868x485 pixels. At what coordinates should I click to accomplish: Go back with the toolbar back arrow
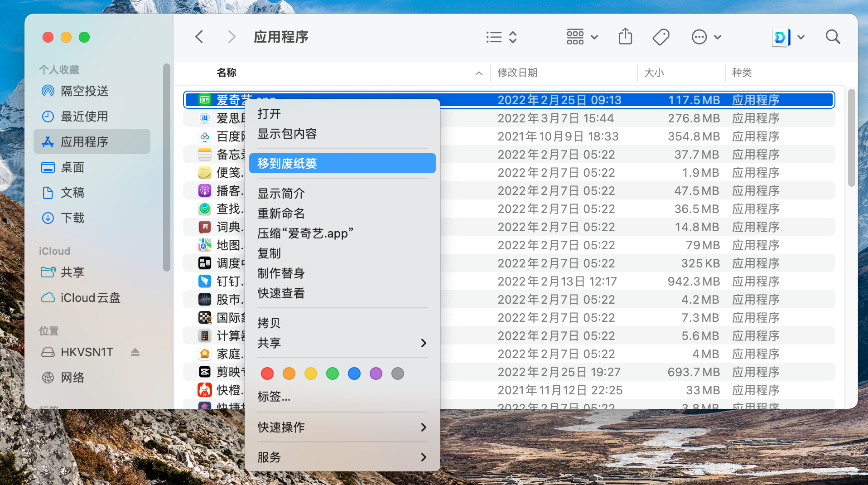(x=199, y=37)
